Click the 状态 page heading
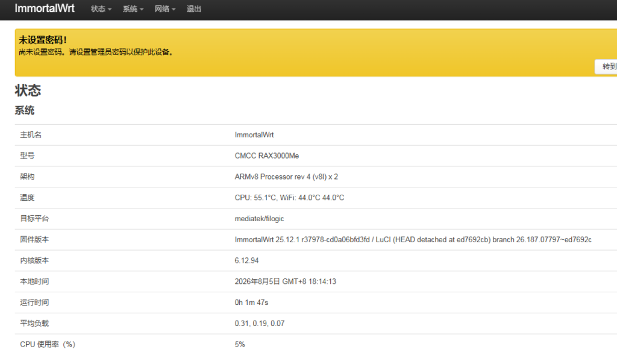The image size is (617, 364). (x=28, y=90)
